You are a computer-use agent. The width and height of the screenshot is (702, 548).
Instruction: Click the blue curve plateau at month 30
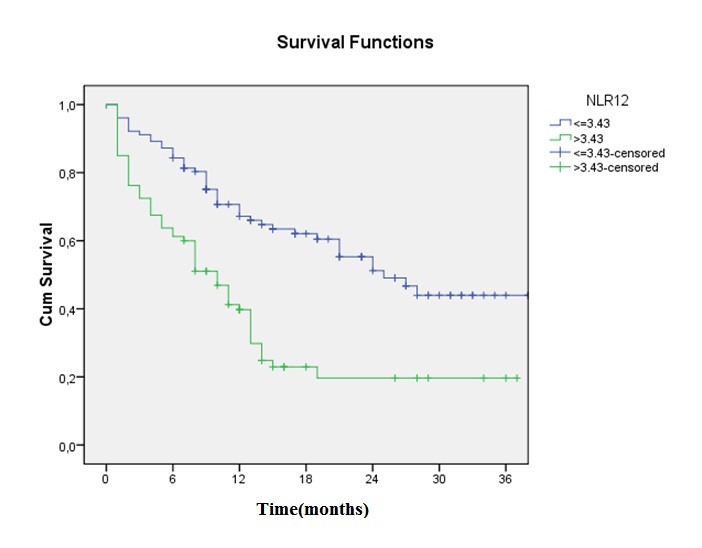pos(439,295)
